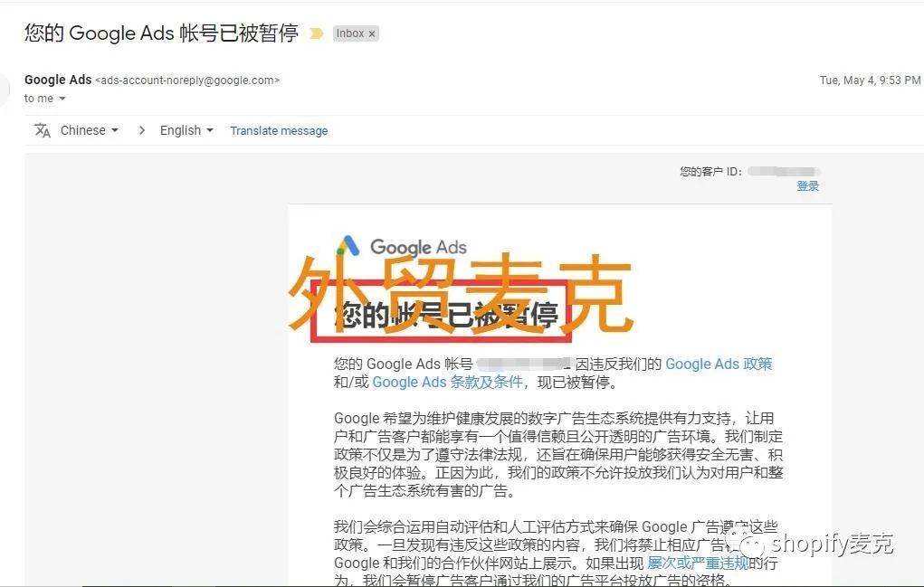The height and width of the screenshot is (587, 924).
Task: Click the email subject 您的 Google Ads 帐号已被暂停
Action: [x=161, y=33]
